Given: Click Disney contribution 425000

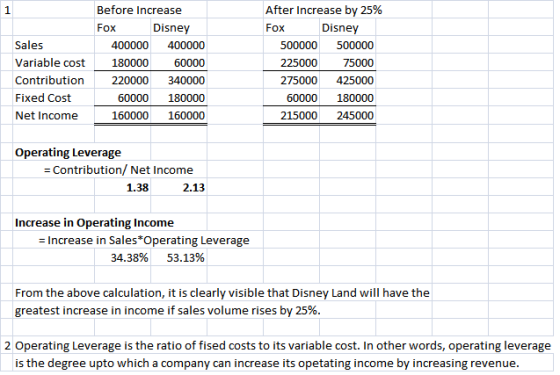Looking at the screenshot, I should [x=355, y=80].
